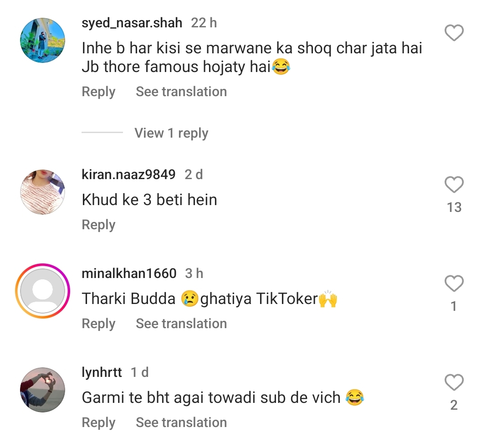Open kiran.naaz9849's profile picture
This screenshot has height=448, width=492.
43,192
